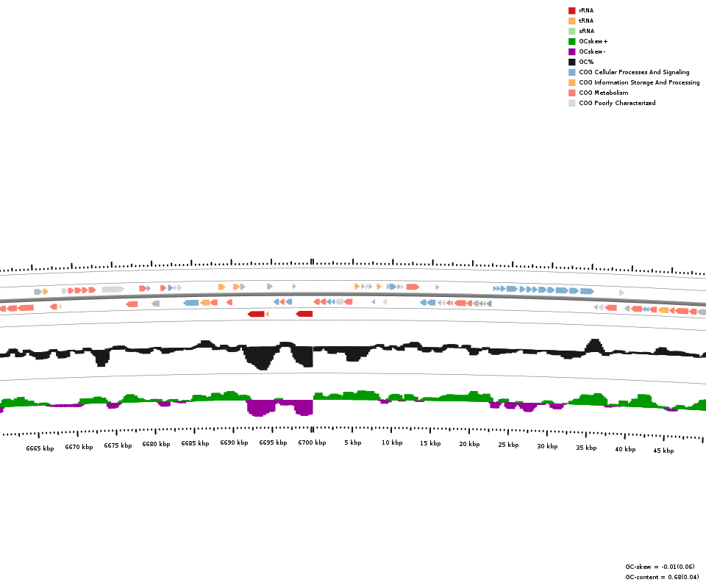Click the black GC% legend swatch
Screen dimensions: 706x588
pyautogui.click(x=571, y=62)
